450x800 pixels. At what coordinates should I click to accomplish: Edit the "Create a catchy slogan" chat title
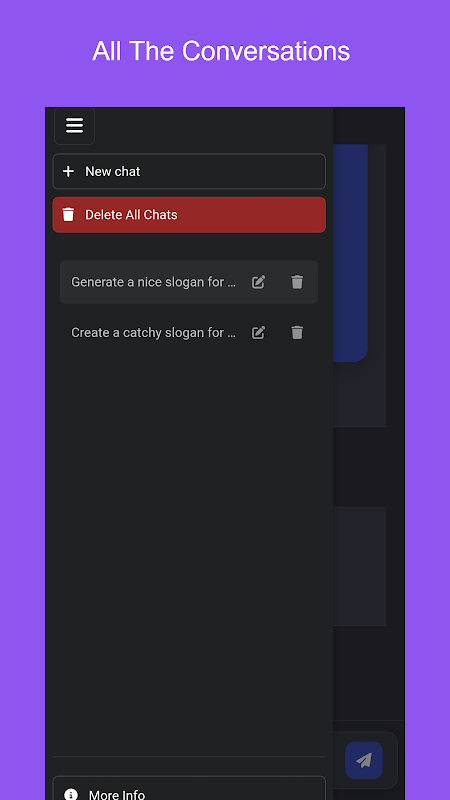259,333
